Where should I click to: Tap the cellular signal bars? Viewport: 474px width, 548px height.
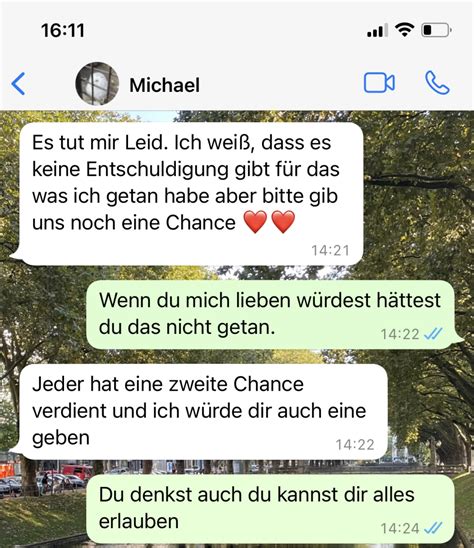(378, 30)
